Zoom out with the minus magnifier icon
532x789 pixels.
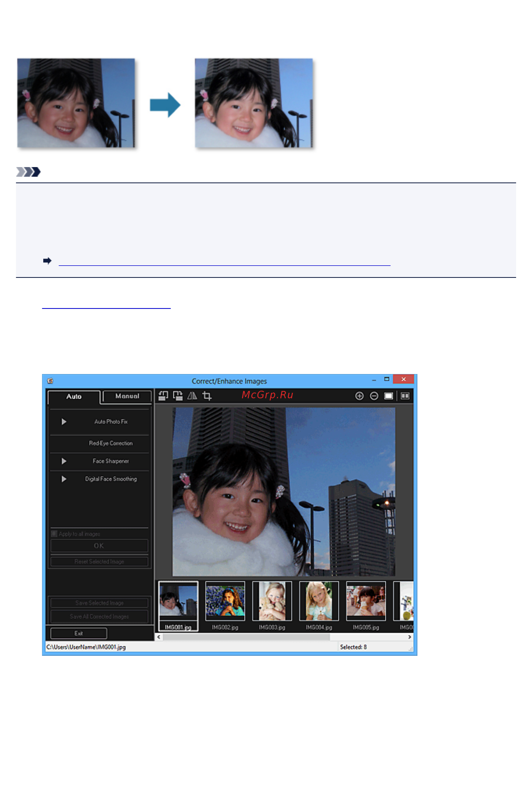374,396
